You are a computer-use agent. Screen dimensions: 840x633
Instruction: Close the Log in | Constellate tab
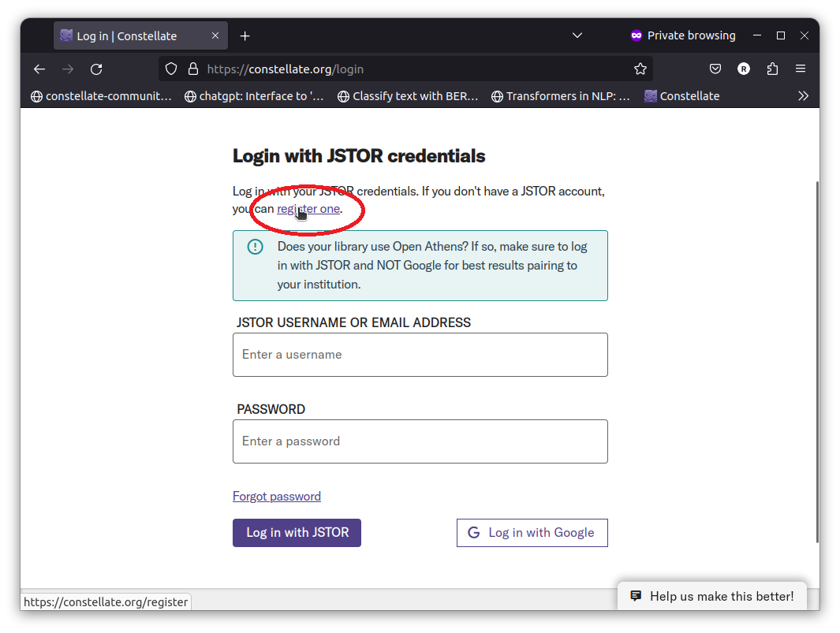[215, 35]
